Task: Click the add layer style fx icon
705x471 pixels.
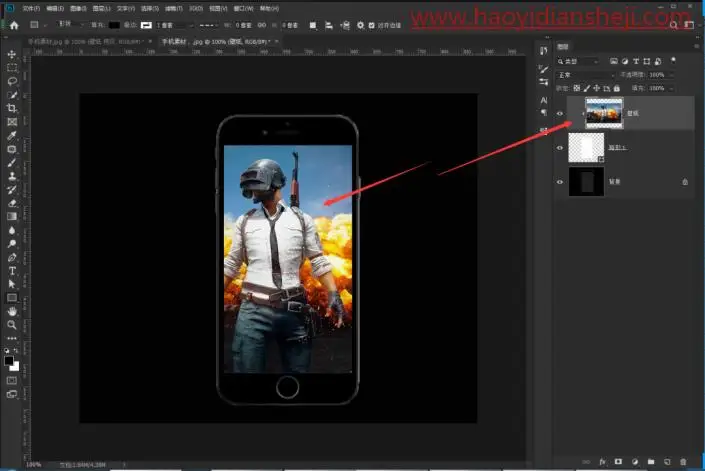Action: pos(602,462)
